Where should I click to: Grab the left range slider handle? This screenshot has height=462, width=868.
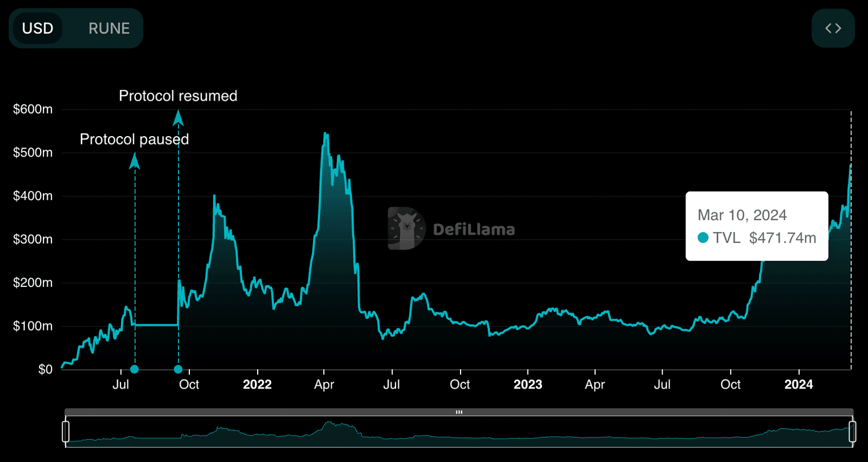66,432
